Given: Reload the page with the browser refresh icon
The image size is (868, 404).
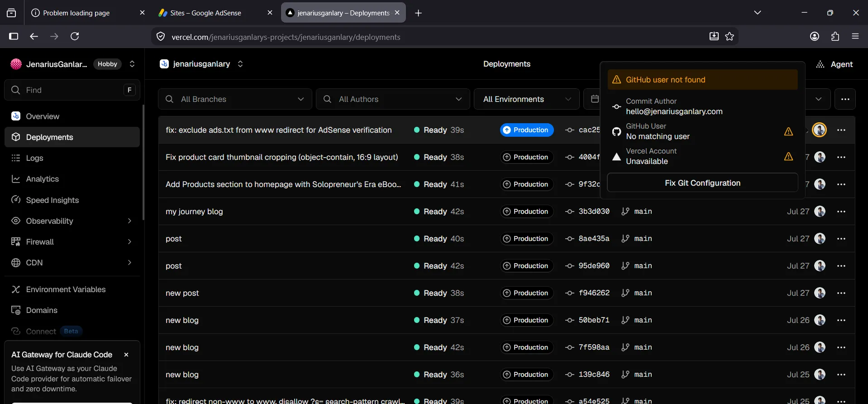Looking at the screenshot, I should (x=75, y=36).
